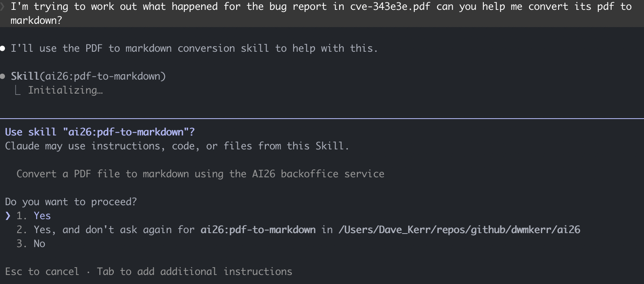Click the tree connector before Initializing
Image resolution: width=644 pixels, height=284 pixels.
(x=18, y=91)
